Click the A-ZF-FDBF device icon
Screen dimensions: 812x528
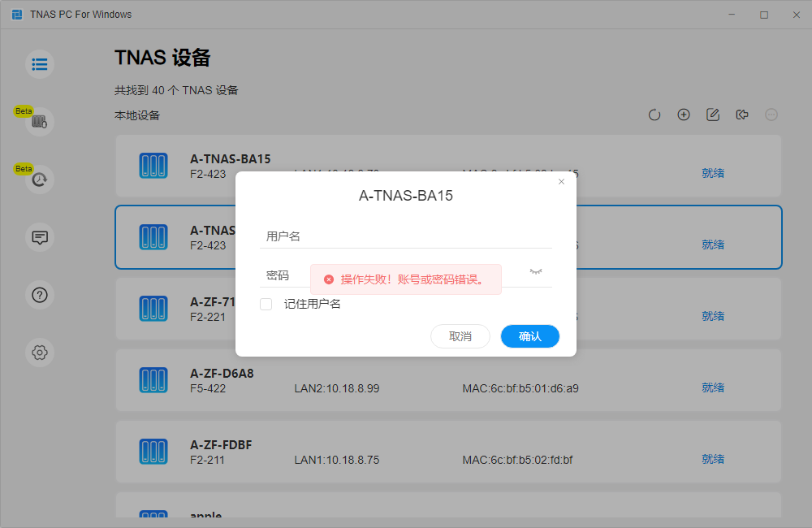(153, 452)
